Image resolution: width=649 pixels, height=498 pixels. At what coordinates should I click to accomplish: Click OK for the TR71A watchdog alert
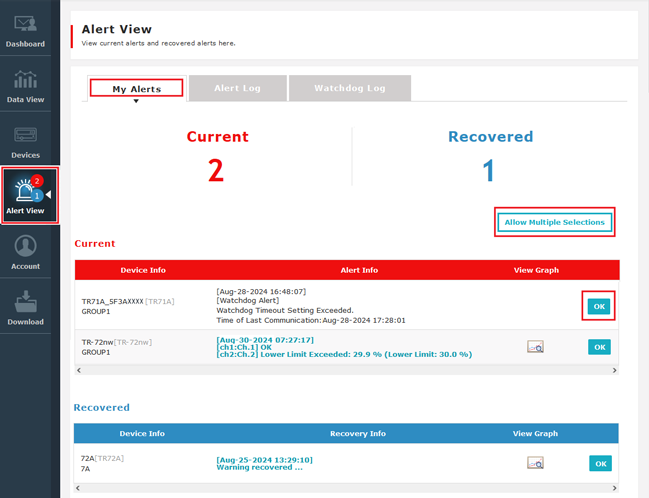(x=599, y=307)
